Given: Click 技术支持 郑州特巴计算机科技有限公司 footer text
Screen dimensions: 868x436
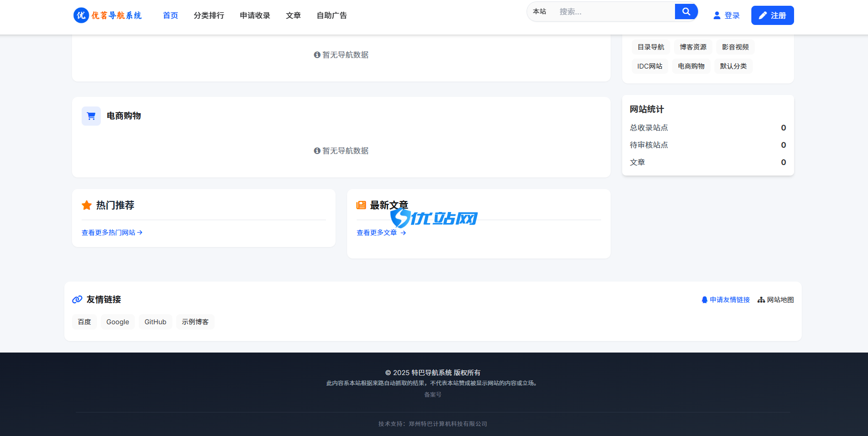Looking at the screenshot, I should click(x=433, y=424).
